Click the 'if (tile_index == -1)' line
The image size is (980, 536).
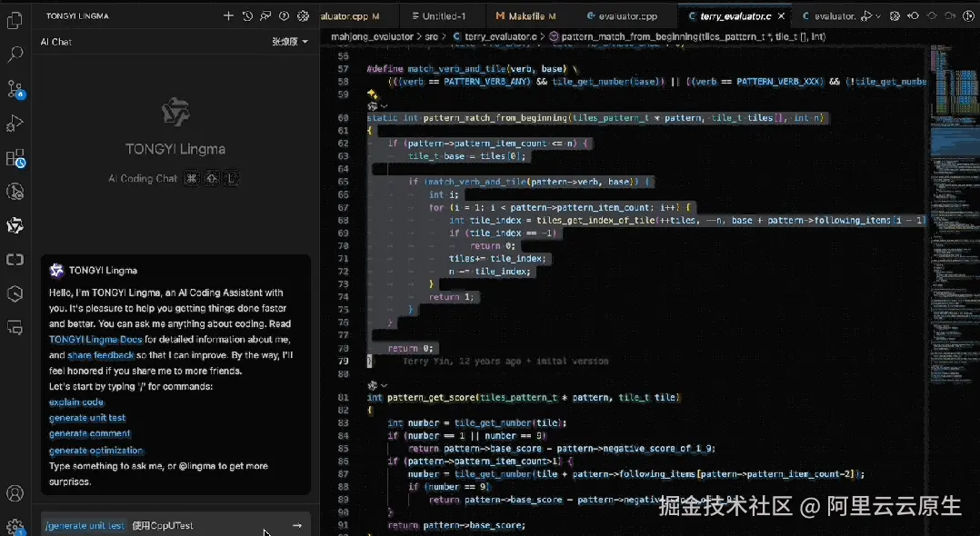point(502,233)
